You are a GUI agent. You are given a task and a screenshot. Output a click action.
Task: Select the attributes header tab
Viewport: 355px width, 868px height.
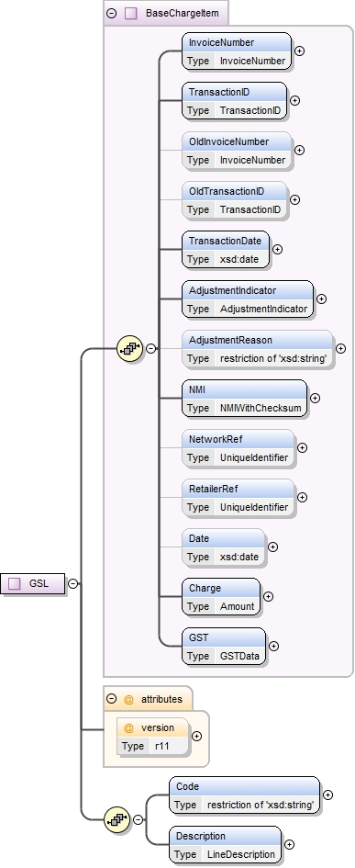(149, 699)
